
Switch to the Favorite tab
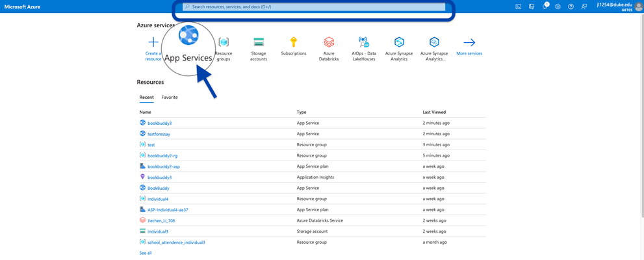(x=170, y=97)
